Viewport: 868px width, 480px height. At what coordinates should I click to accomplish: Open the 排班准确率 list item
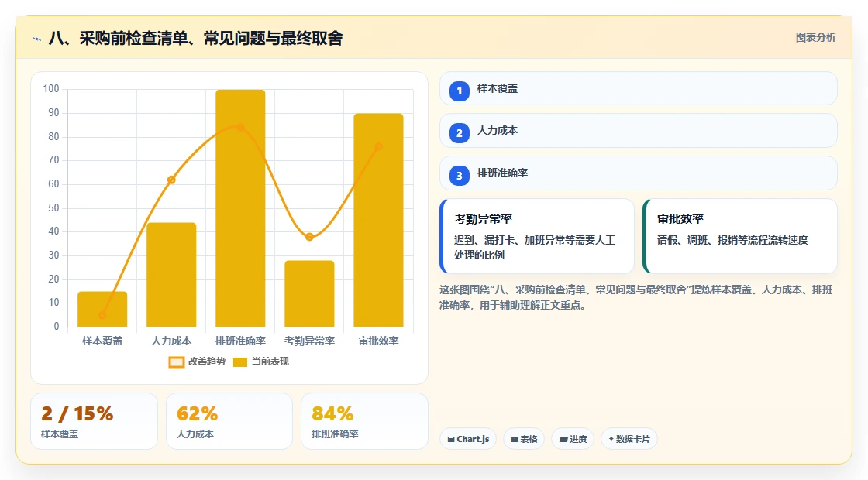(639, 173)
